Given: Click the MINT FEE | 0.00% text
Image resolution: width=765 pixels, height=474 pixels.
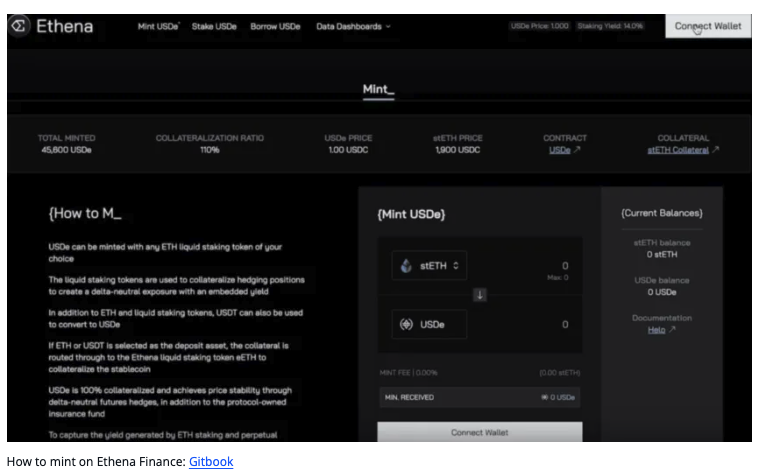Looking at the screenshot, I should [408, 373].
